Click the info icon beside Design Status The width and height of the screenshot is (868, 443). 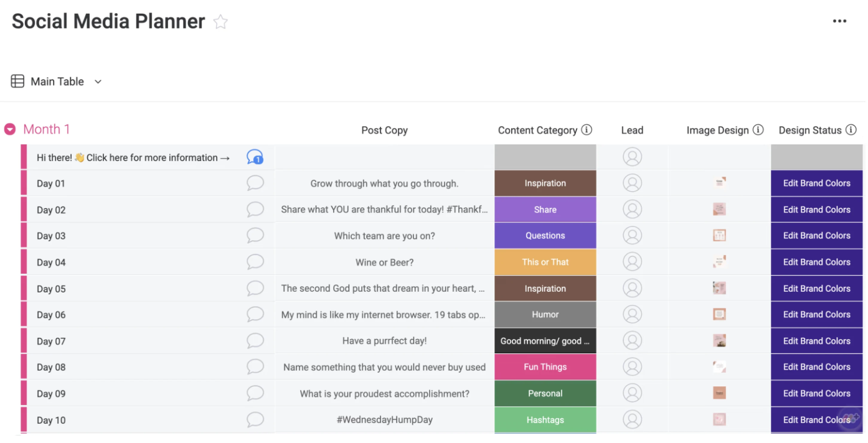click(x=851, y=130)
